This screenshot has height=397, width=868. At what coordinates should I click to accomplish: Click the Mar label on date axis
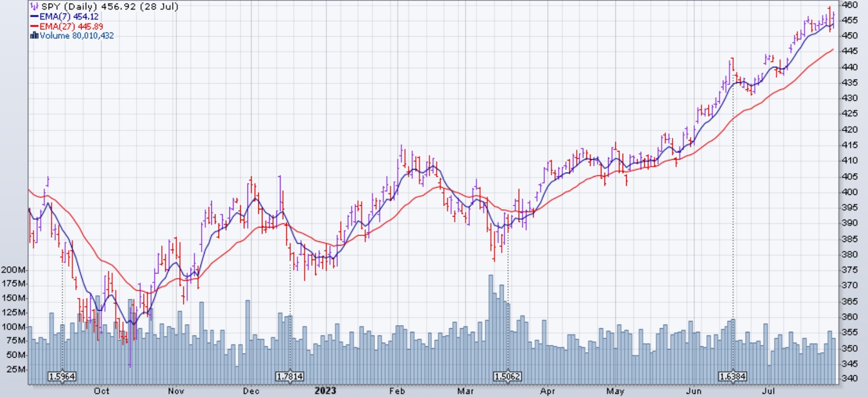[466, 391]
